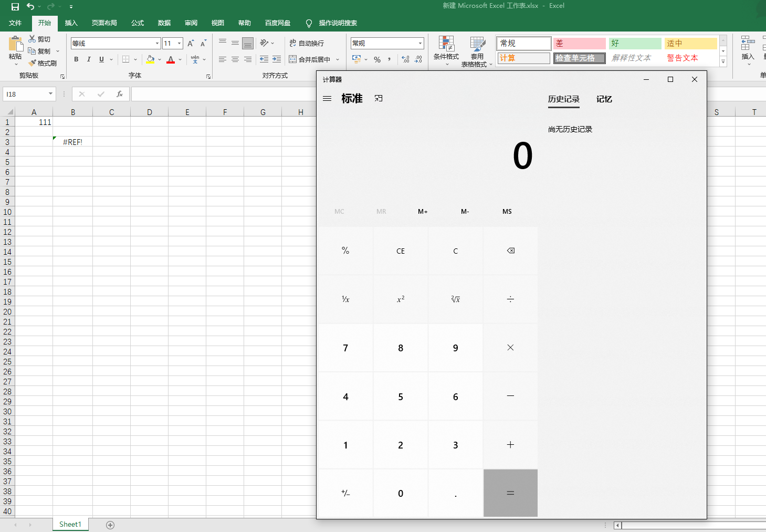This screenshot has width=766, height=532.
Task: Click the Cut (剪切) scissors icon
Action: pyautogui.click(x=33, y=39)
